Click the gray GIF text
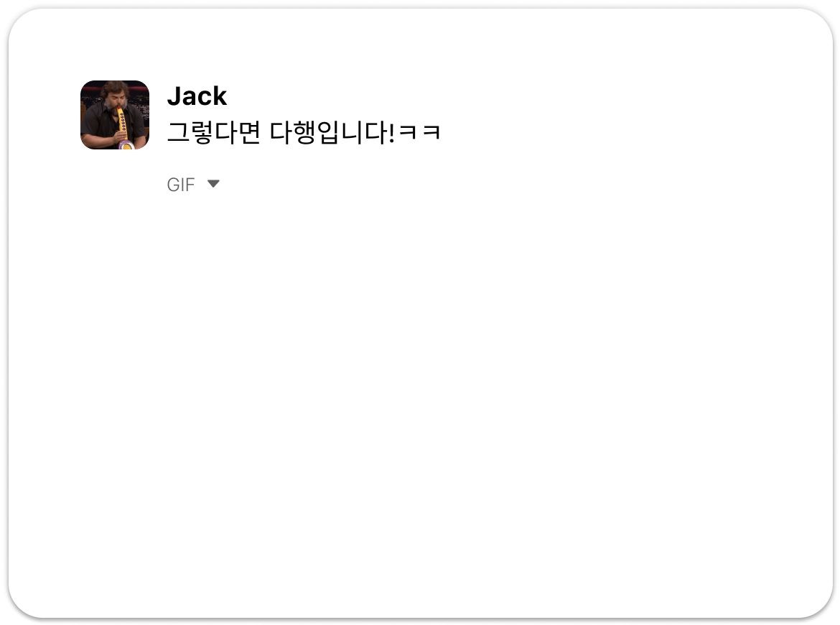The width and height of the screenshot is (840, 625). coord(180,185)
